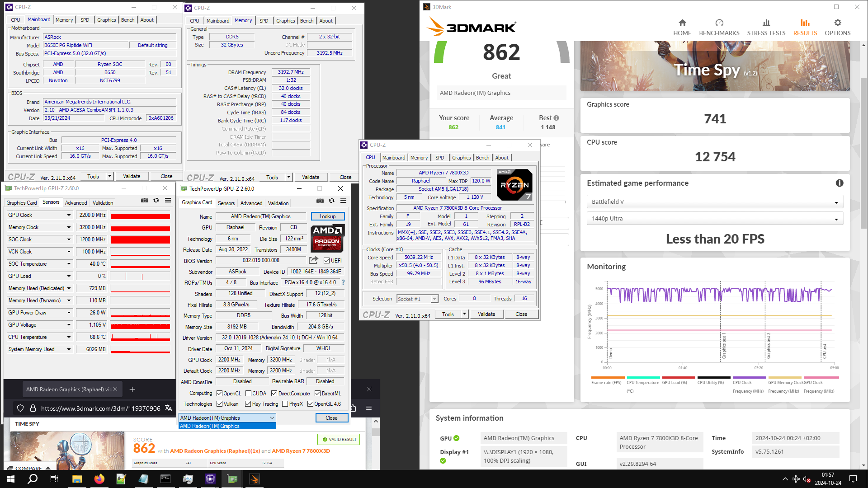Image resolution: width=868 pixels, height=488 pixels.
Task: Click the Lookup button in GPU-Z
Action: [328, 216]
